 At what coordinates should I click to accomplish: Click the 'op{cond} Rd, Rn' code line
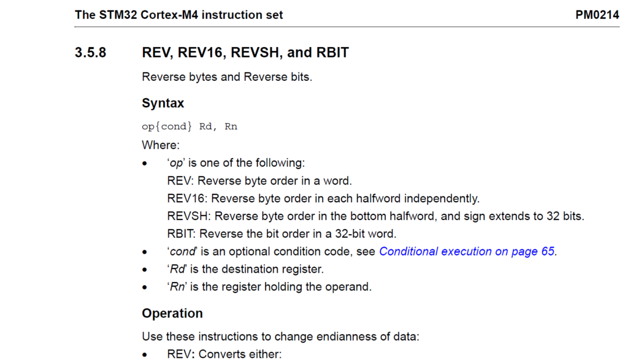[190, 127]
